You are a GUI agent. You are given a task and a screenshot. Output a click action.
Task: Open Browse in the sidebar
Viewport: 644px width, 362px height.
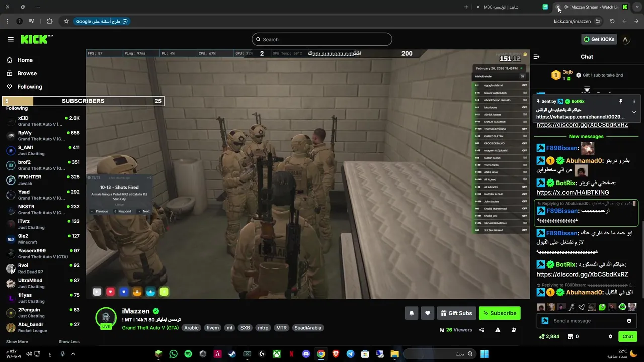point(22,73)
